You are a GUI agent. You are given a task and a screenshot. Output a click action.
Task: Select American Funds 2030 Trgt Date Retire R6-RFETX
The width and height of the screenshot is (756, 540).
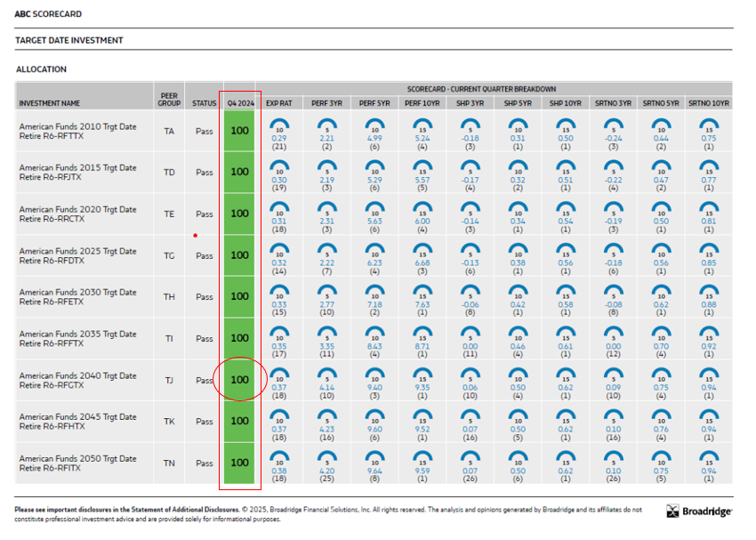[77, 297]
